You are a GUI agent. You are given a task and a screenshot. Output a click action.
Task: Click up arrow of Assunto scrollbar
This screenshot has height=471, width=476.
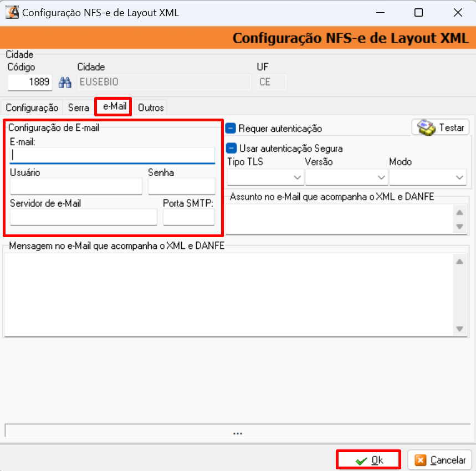[459, 212]
